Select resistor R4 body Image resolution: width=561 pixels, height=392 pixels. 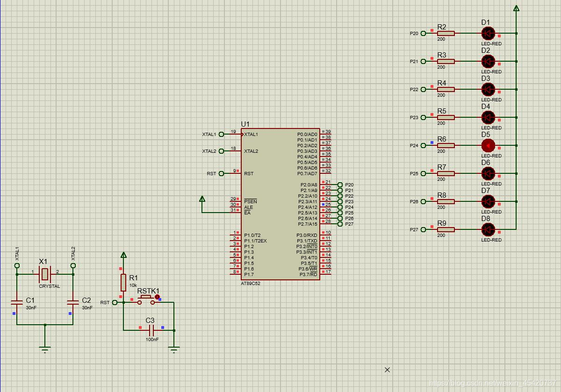point(446,89)
